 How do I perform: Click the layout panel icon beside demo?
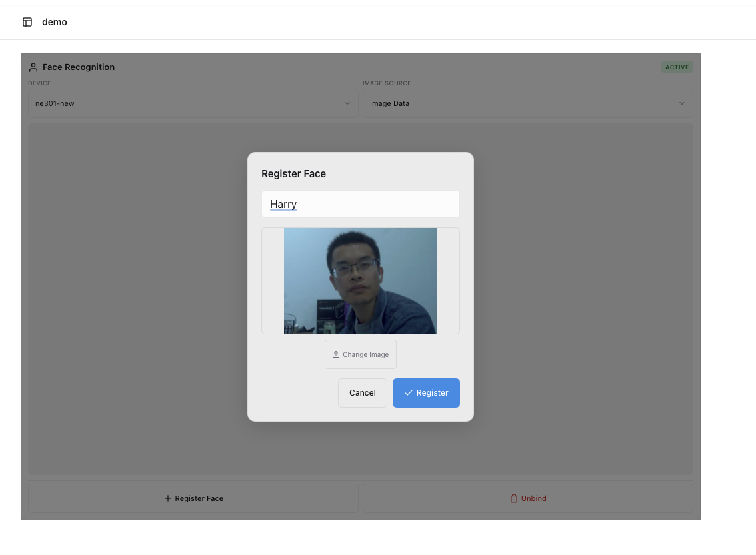[27, 22]
